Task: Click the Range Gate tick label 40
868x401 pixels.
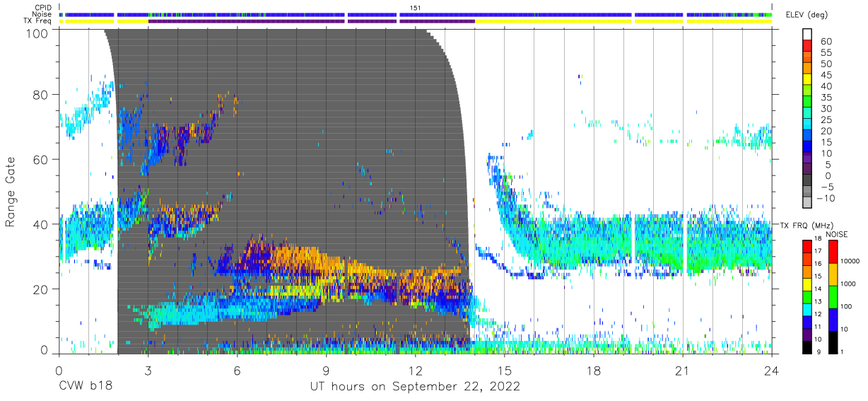Action: click(40, 223)
